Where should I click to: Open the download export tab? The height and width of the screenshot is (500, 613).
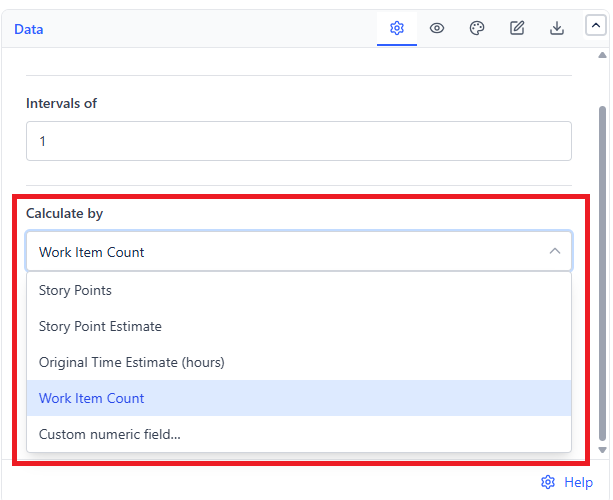pyautogui.click(x=557, y=28)
